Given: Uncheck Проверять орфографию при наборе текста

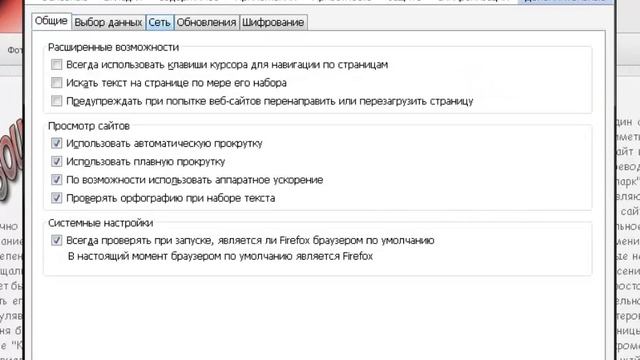Looking at the screenshot, I should tap(56, 198).
